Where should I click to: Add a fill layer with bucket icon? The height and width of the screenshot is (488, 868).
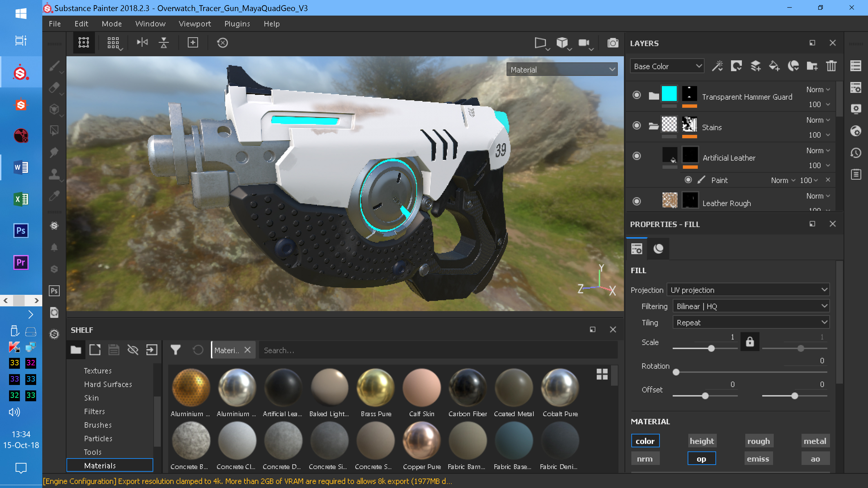point(774,66)
